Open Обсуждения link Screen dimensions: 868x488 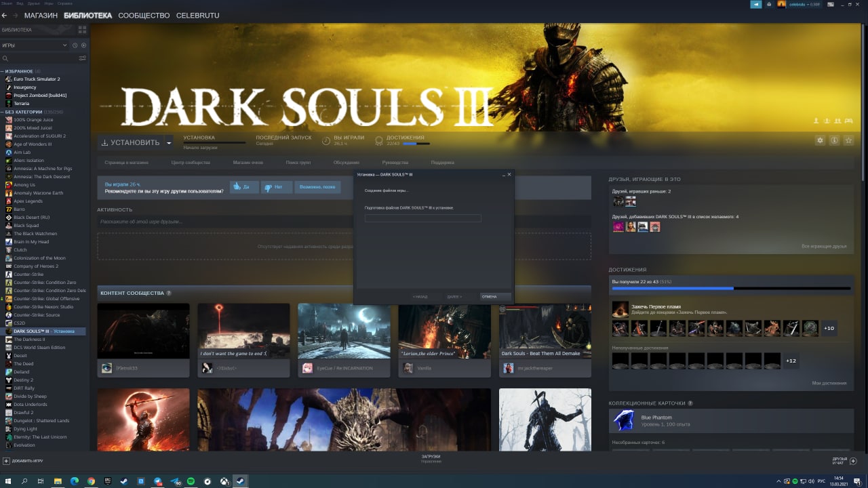coord(347,163)
